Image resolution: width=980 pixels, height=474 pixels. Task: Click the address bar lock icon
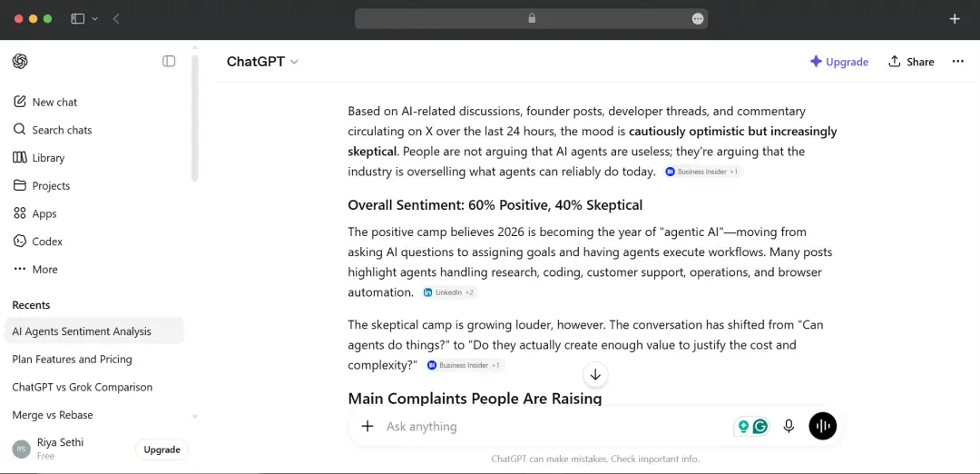[532, 18]
